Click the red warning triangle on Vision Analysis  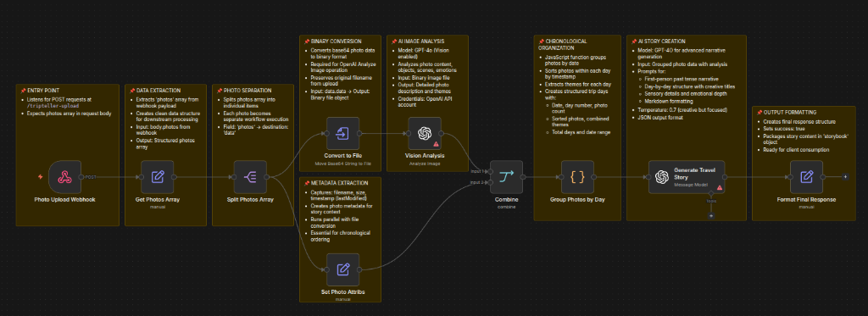[437, 144]
